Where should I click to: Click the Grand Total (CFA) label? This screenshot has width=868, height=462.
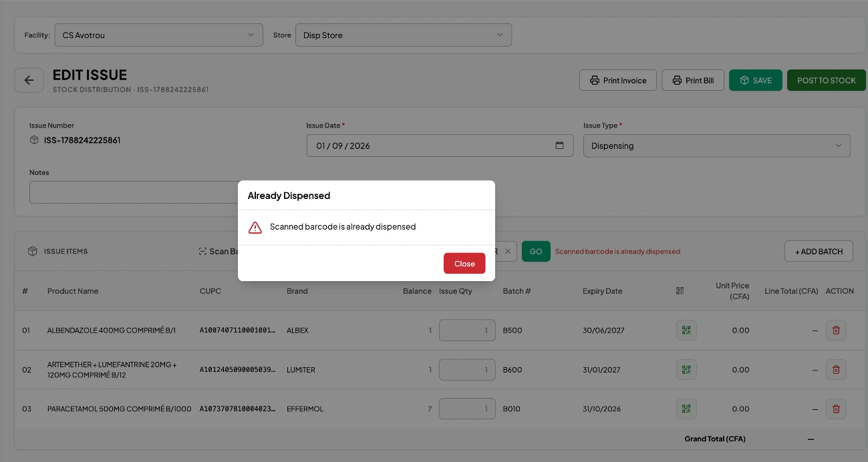point(715,439)
